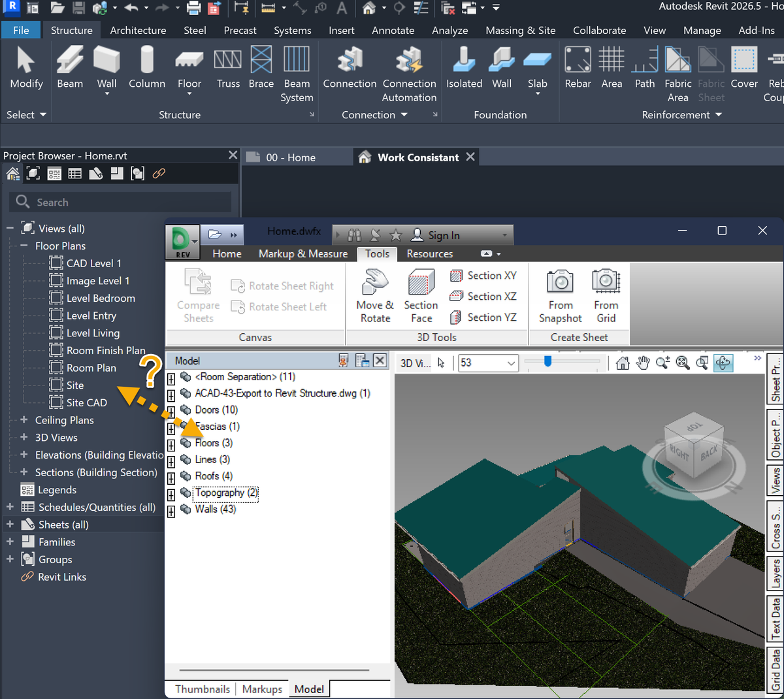Choose the Rebar tool
This screenshot has height=699, width=784.
(x=578, y=68)
